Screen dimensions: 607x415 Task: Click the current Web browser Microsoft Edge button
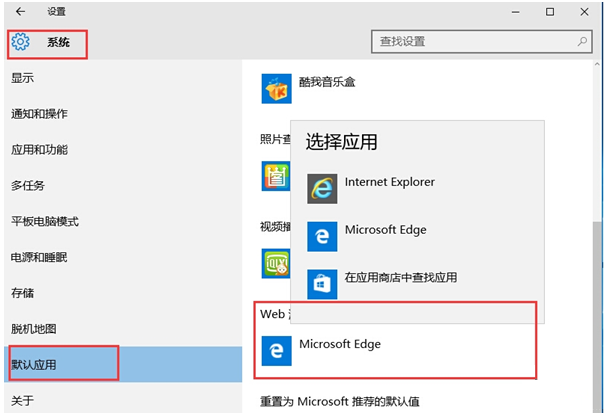tap(340, 346)
